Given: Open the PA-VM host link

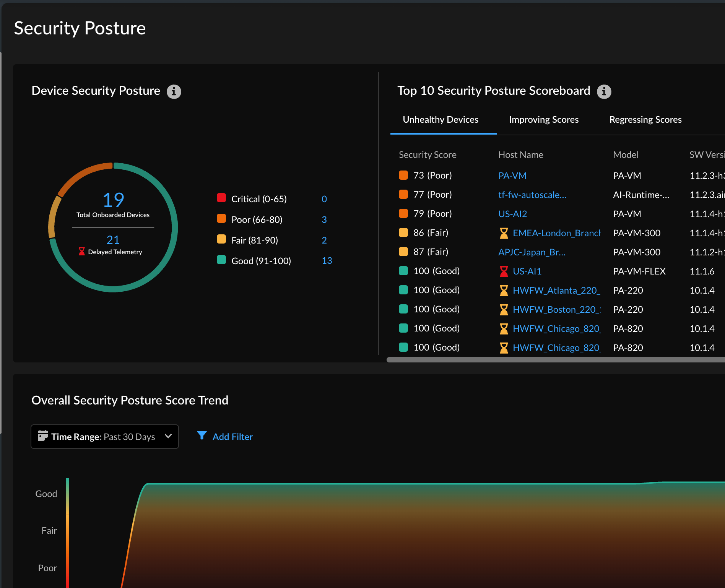Looking at the screenshot, I should pos(512,176).
